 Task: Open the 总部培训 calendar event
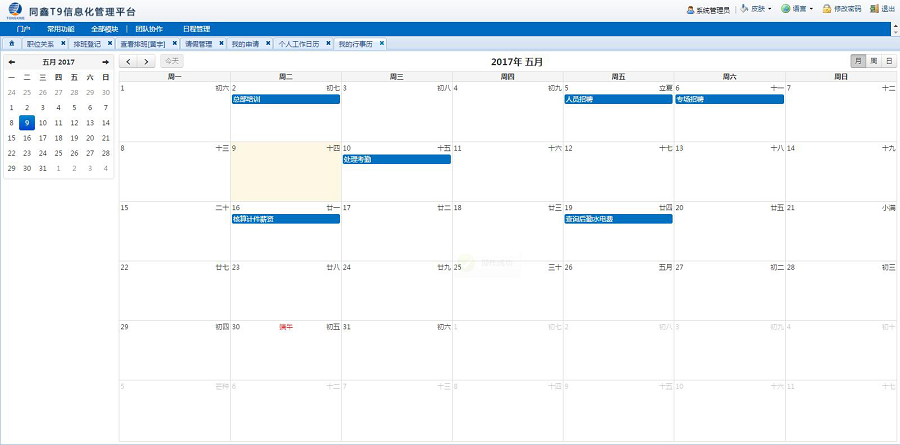285,100
